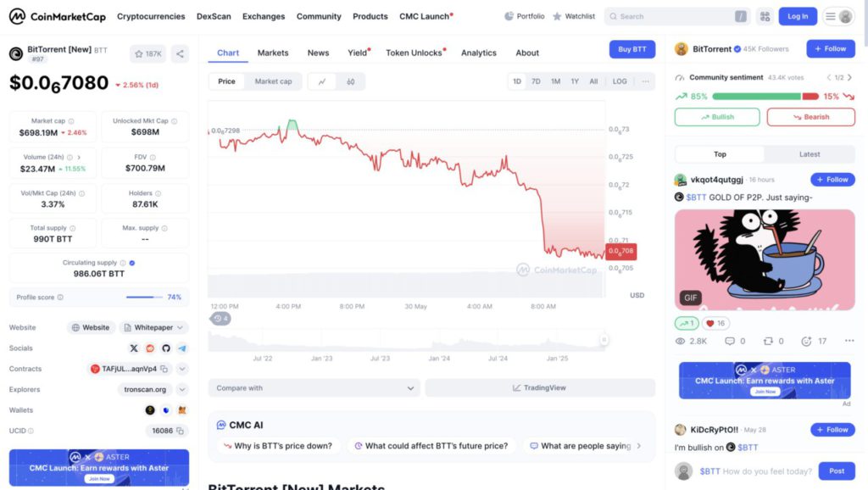Click the repost icon on vkqot4qutggj's post

(x=768, y=341)
